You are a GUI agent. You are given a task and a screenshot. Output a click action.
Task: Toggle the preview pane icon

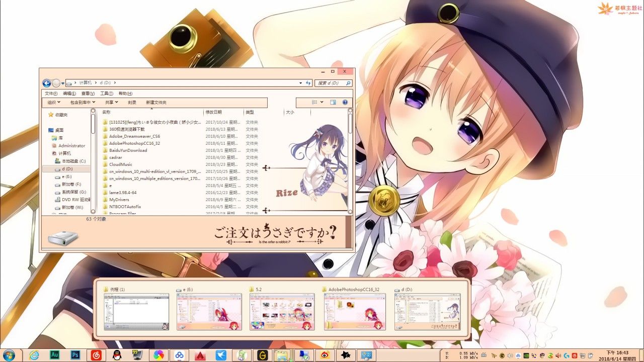[333, 102]
